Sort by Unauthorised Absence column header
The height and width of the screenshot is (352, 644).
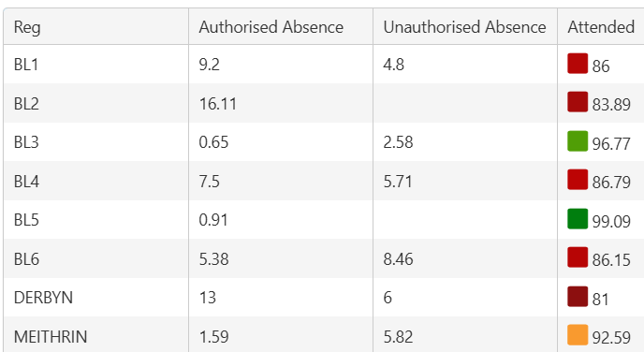point(464,27)
